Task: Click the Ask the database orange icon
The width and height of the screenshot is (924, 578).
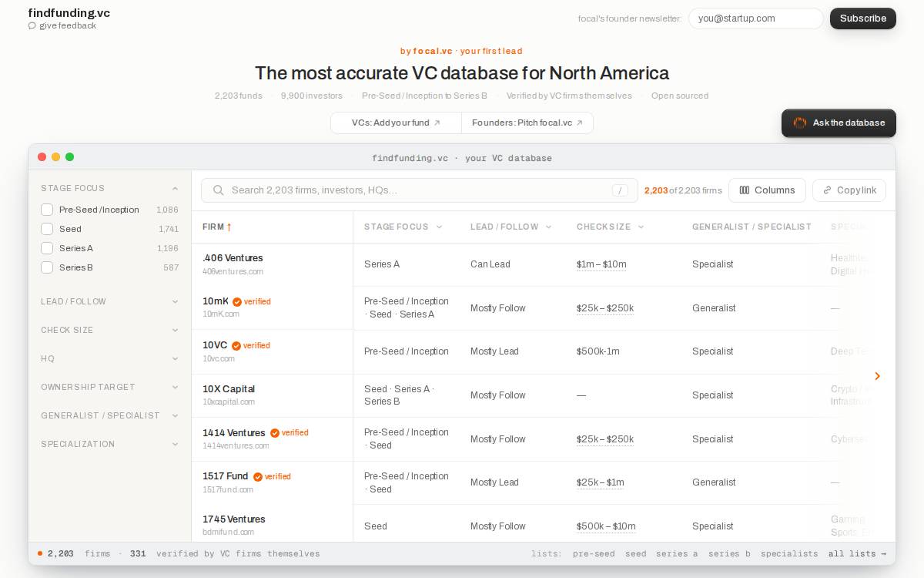Action: [x=799, y=123]
